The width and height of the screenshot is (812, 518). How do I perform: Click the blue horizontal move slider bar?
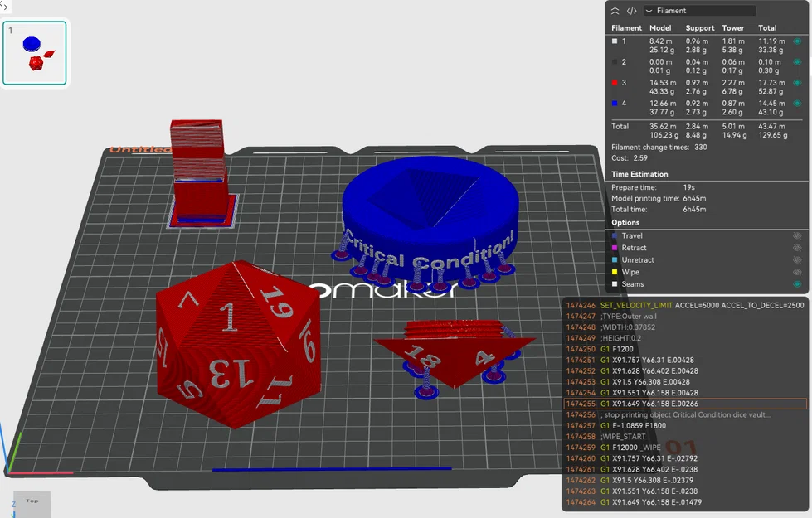332,469
